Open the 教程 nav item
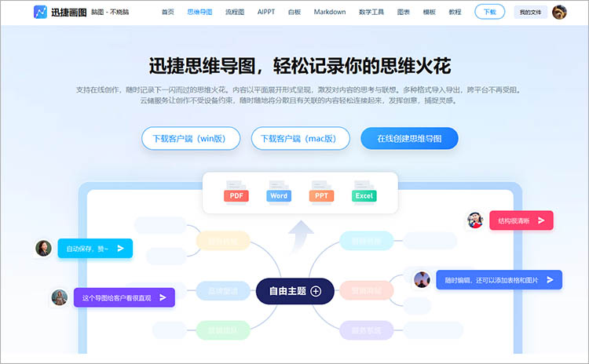 point(455,12)
